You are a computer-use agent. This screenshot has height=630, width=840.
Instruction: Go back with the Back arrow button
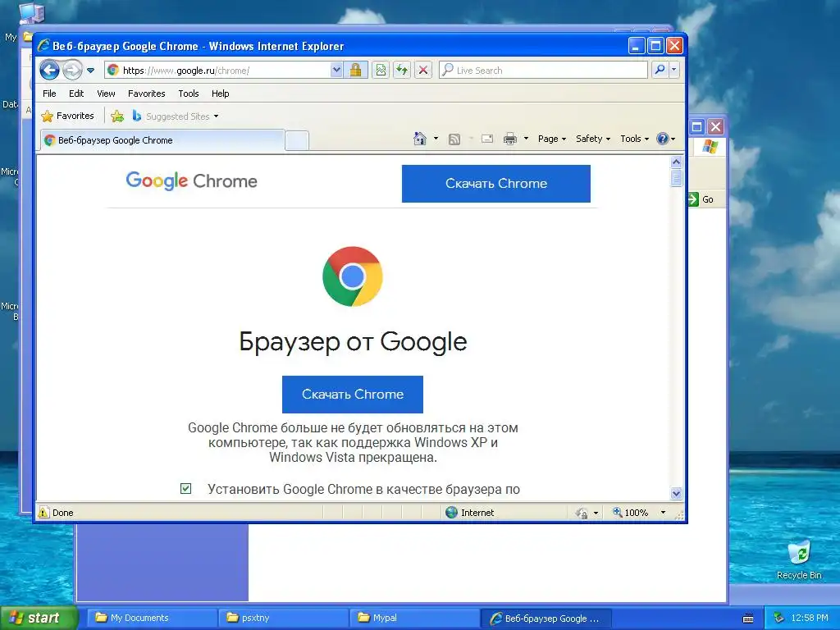[x=49, y=70]
